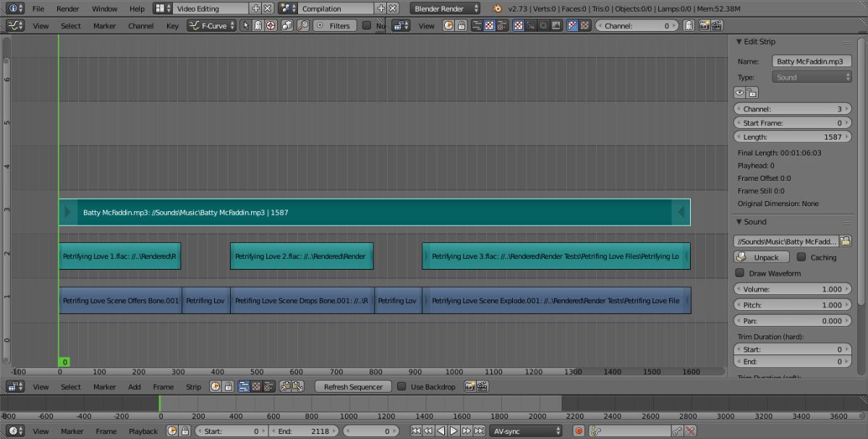Click the Refresh Sequencer button

(353, 387)
